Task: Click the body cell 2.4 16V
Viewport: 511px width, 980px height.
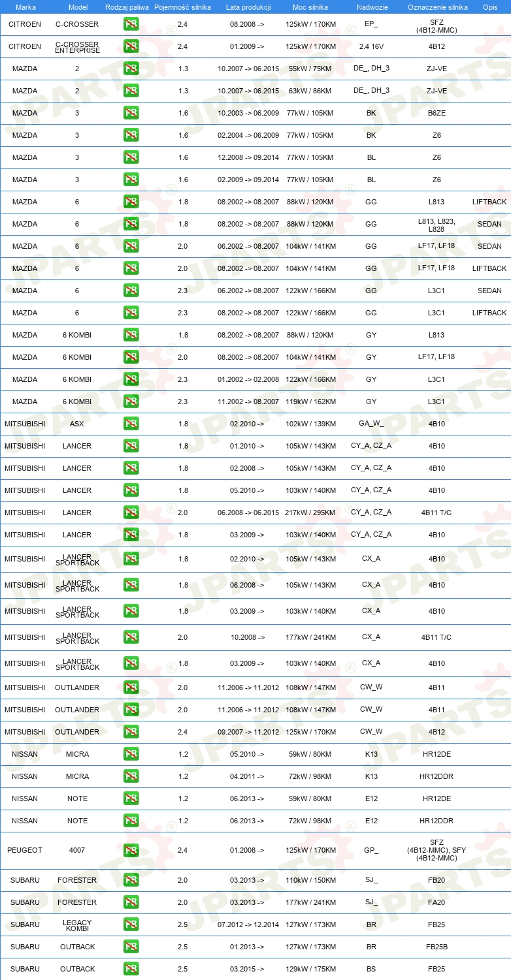Action: (371, 46)
